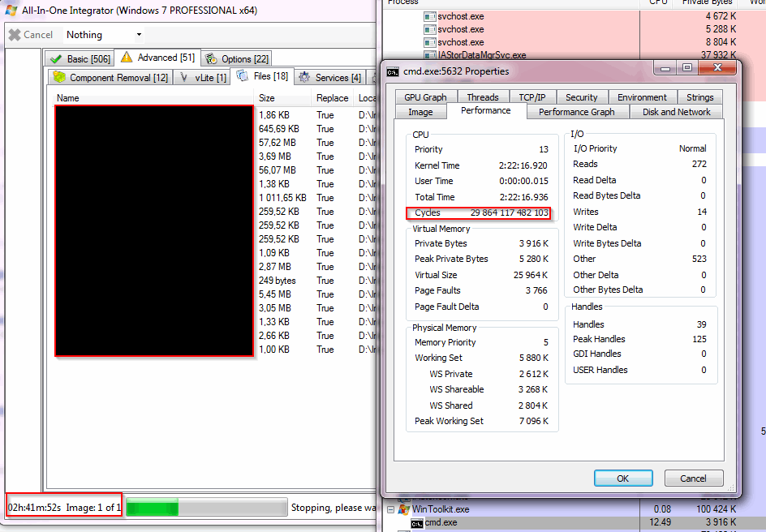766x532 pixels.
Task: Click the Kernel Time value 2:22:16.920
Action: tap(523, 165)
